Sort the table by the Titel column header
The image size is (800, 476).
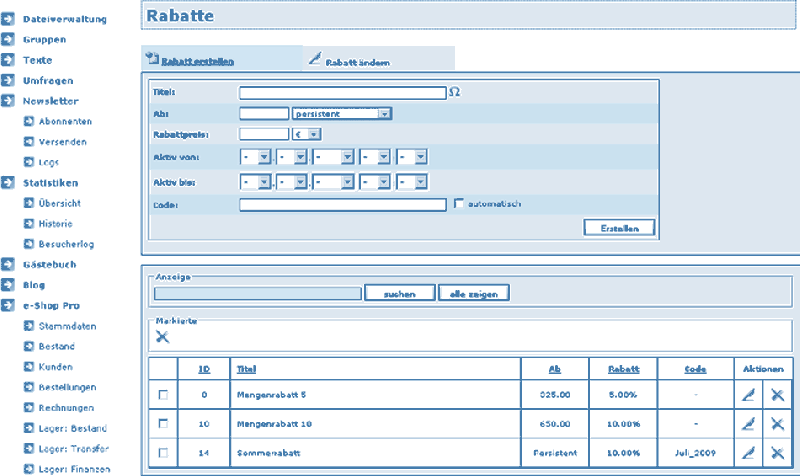(246, 369)
